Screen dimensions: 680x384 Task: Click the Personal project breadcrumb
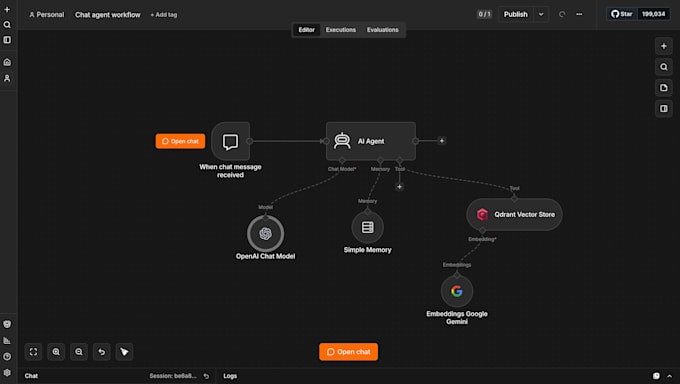(46, 15)
